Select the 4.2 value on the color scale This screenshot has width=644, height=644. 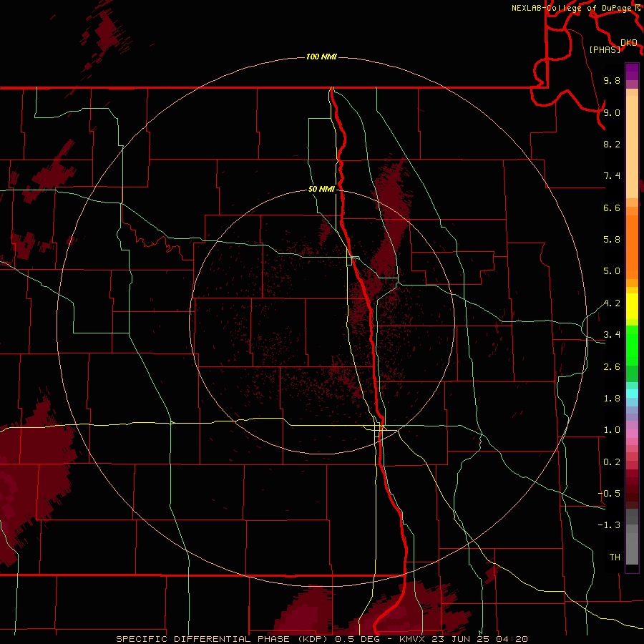point(612,303)
